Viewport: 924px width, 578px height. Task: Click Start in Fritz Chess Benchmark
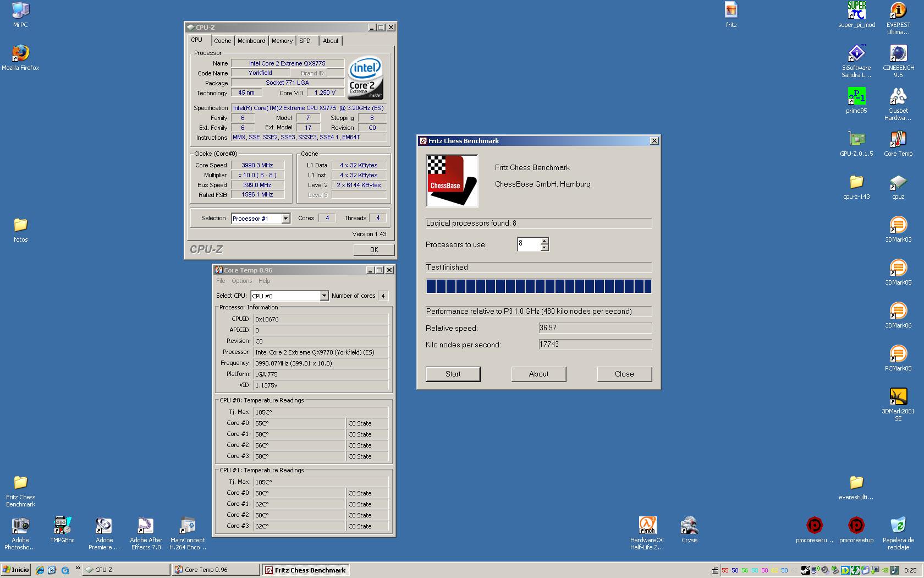(453, 374)
